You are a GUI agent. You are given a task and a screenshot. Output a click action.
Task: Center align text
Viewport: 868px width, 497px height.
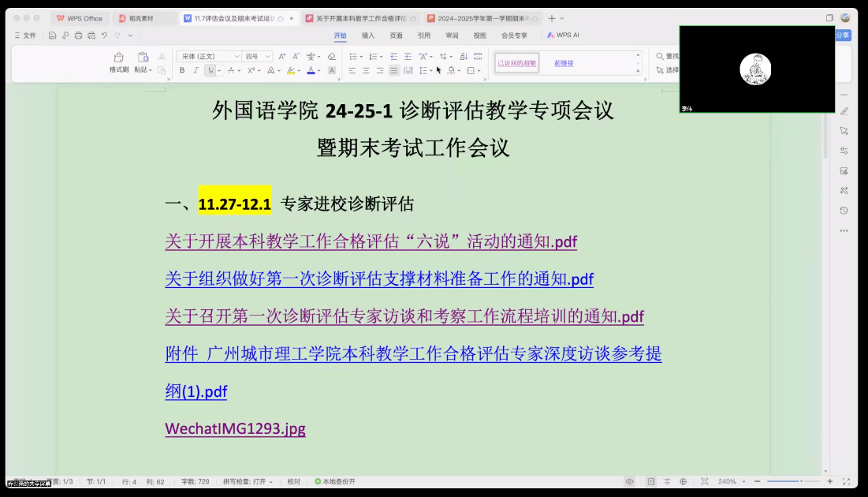pyautogui.click(x=366, y=70)
